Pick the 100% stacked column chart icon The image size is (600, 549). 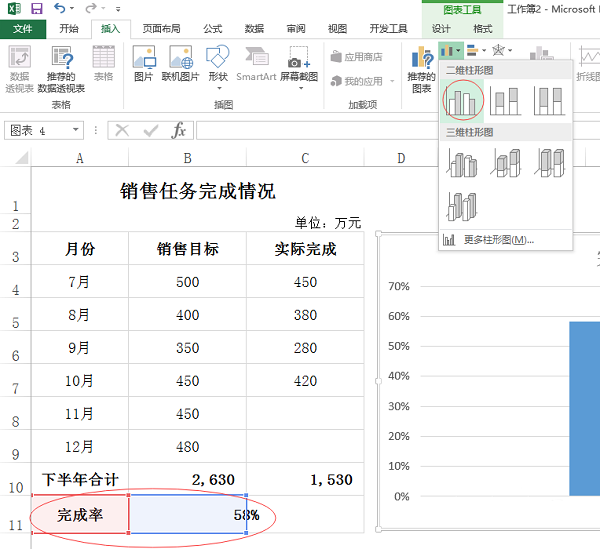(549, 101)
